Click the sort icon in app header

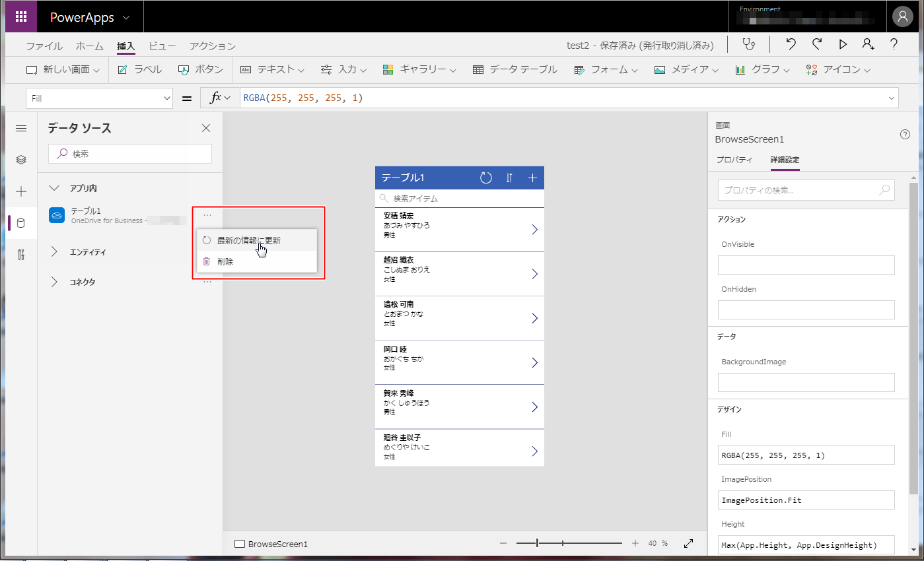(x=509, y=178)
